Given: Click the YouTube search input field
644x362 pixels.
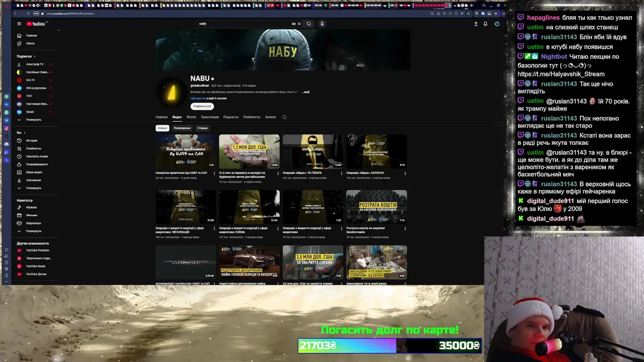Looking at the screenshot, I should click(x=244, y=24).
